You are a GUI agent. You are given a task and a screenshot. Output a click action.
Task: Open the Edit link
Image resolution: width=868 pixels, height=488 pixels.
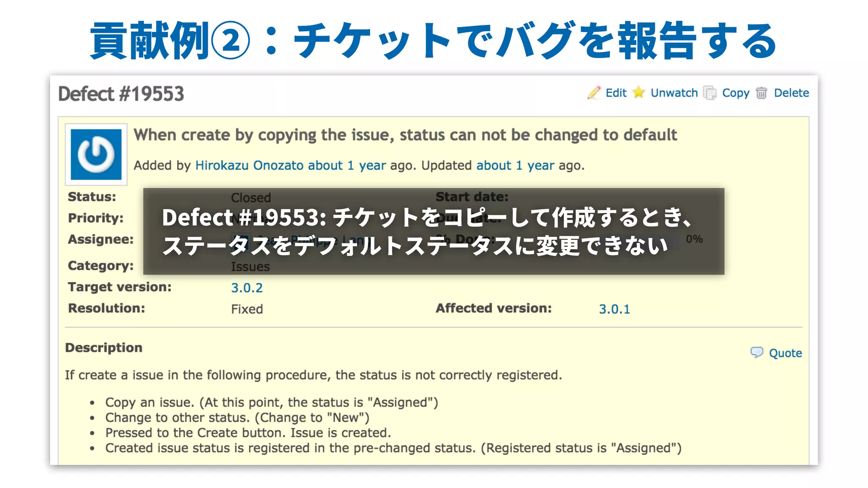tap(616, 93)
